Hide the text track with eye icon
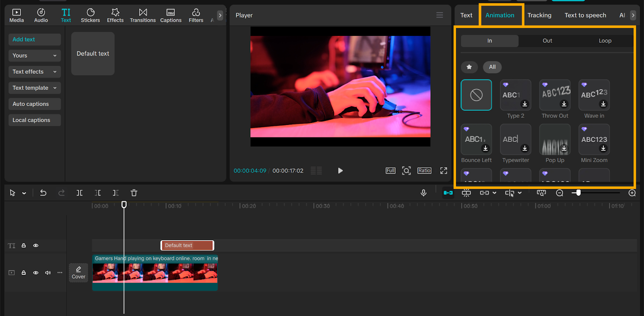The image size is (644, 316). 36,245
